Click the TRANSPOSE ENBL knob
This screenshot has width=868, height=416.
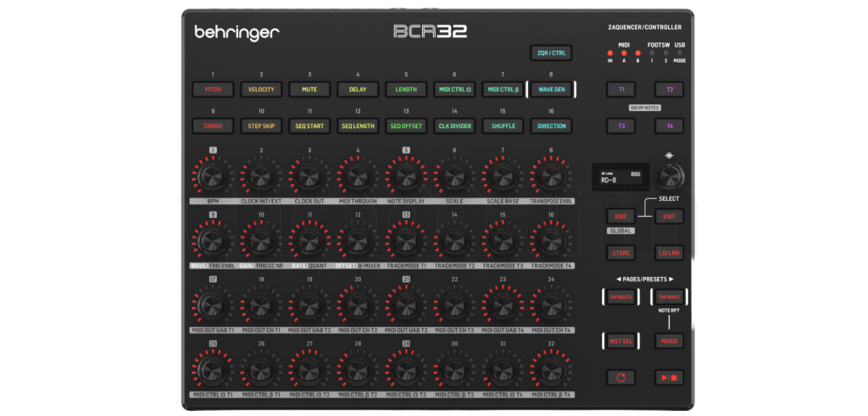point(551,176)
